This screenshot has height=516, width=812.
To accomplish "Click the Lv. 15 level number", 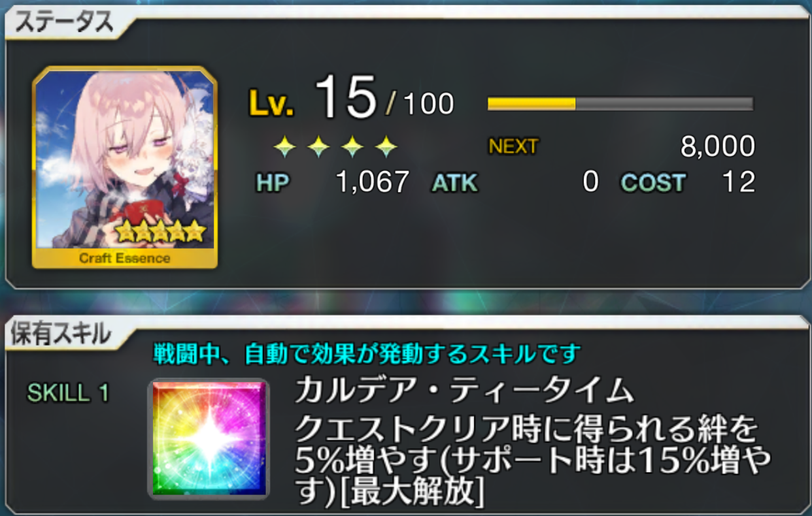I will [x=347, y=99].
